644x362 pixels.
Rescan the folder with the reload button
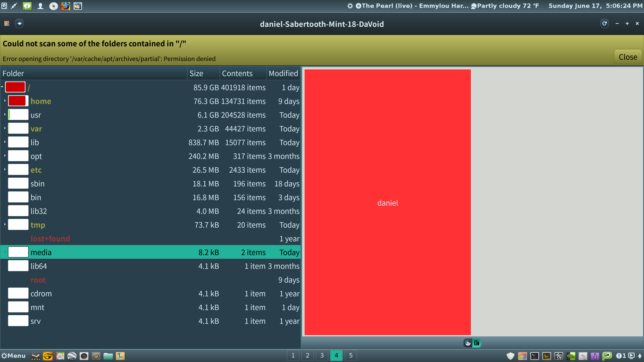tap(604, 23)
